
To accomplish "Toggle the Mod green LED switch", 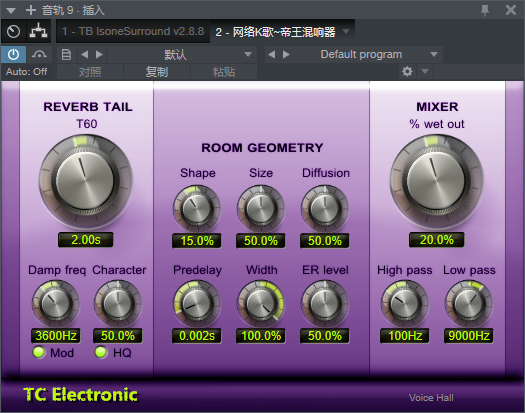I will 39,352.
